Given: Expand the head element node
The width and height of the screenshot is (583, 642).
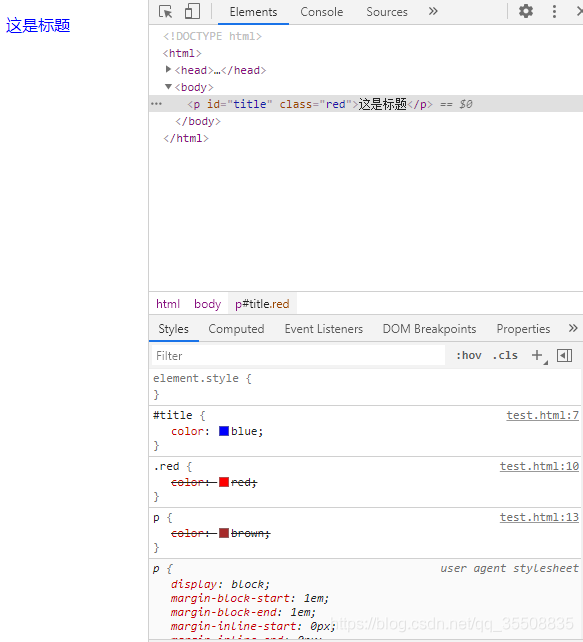Looking at the screenshot, I should (168, 70).
